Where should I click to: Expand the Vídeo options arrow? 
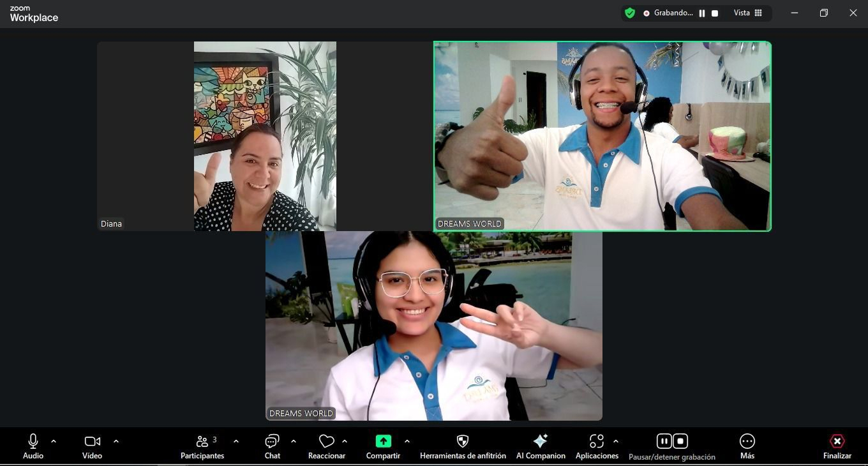(116, 441)
